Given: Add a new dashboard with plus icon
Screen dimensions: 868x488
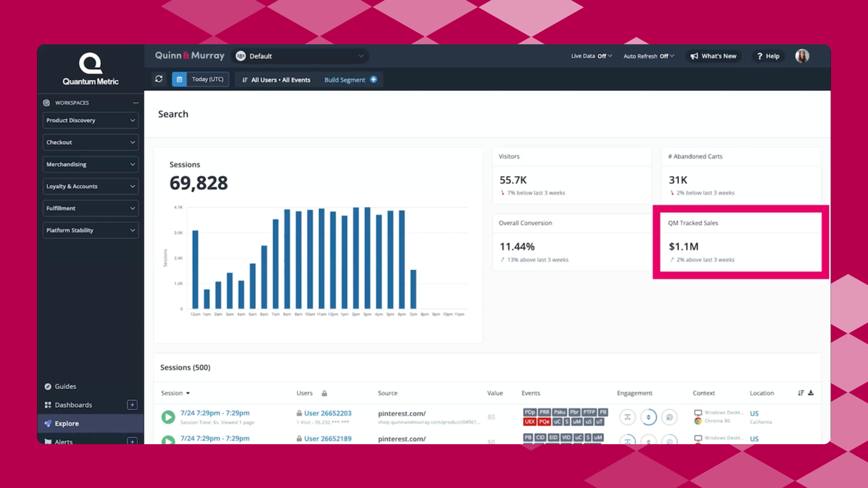Looking at the screenshot, I should pyautogui.click(x=132, y=405).
